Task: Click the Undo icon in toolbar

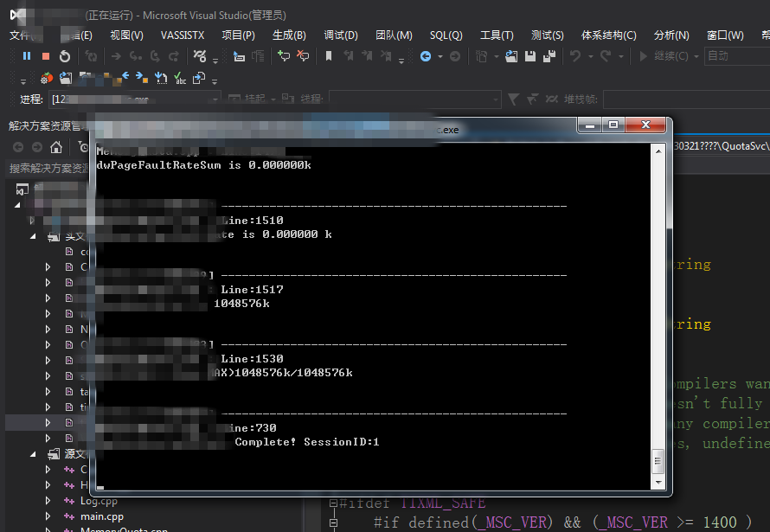Action: coord(574,56)
